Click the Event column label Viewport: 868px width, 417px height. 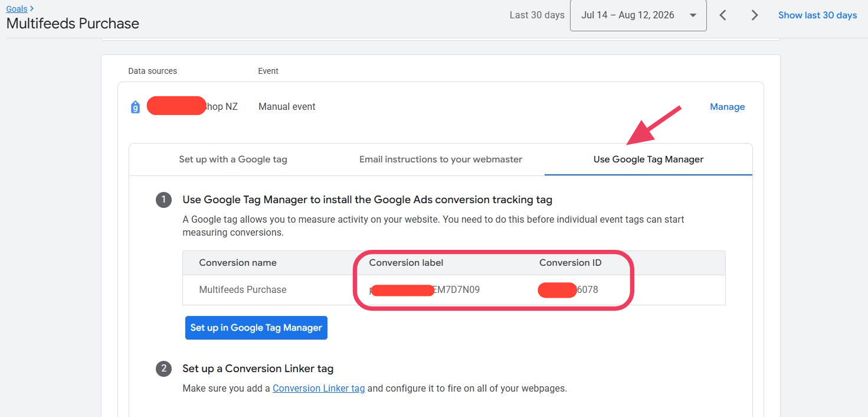[x=268, y=71]
